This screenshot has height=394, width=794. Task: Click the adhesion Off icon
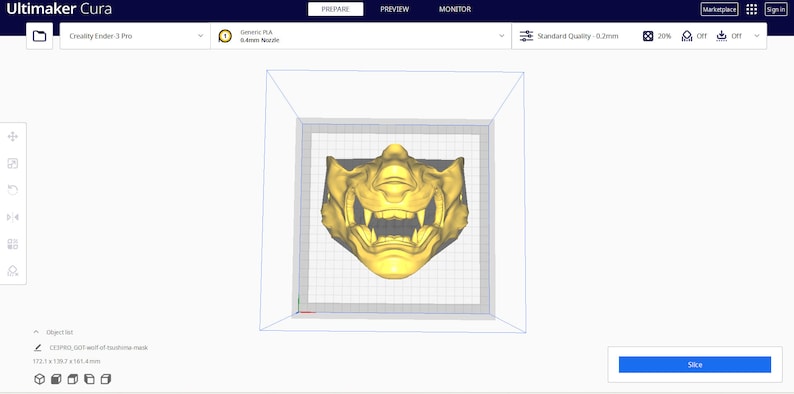(x=722, y=36)
